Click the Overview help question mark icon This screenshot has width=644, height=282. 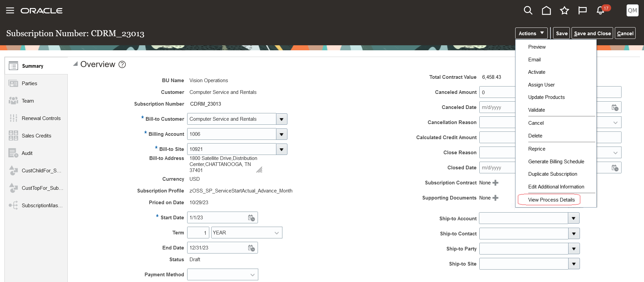(122, 64)
